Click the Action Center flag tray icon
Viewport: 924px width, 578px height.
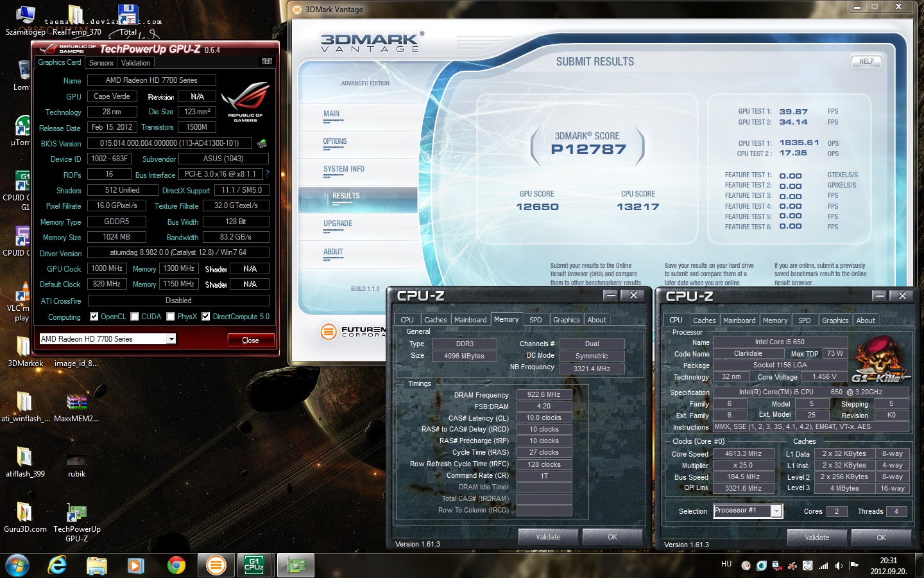pyautogui.click(x=853, y=566)
